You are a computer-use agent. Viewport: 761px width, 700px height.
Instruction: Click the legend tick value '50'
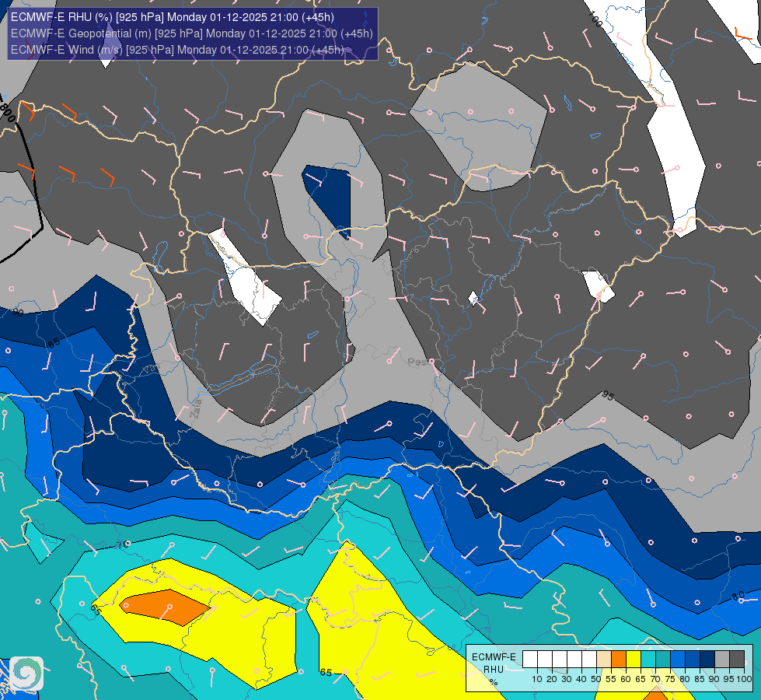coord(596,679)
